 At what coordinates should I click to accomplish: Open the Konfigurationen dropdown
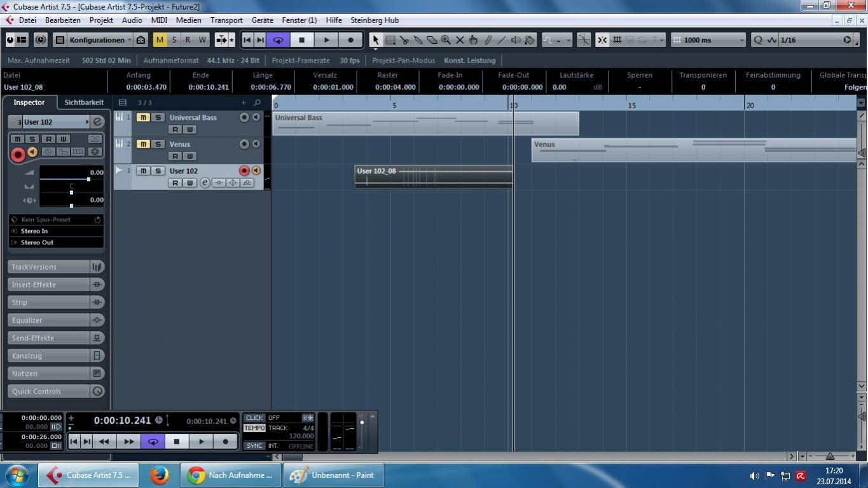point(100,40)
